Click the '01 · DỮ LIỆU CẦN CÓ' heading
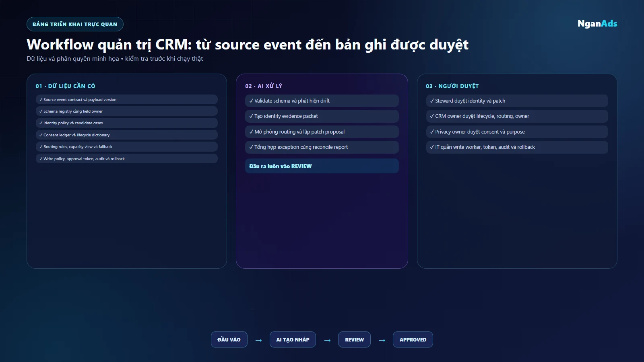The width and height of the screenshot is (644, 362). tap(66, 86)
